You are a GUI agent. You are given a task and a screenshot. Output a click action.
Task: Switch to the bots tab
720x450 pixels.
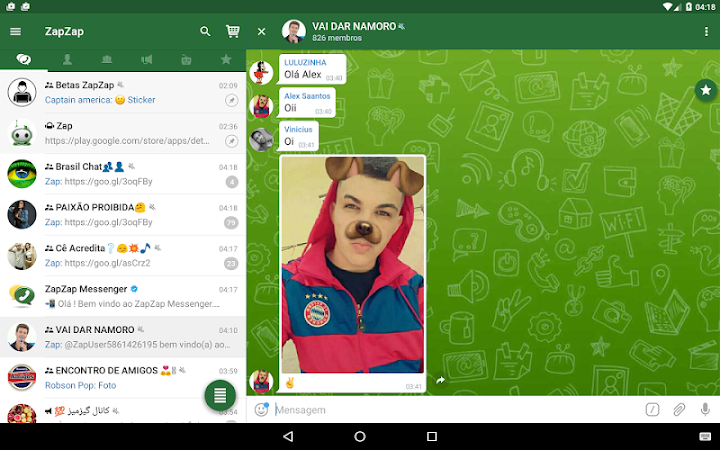[186, 59]
